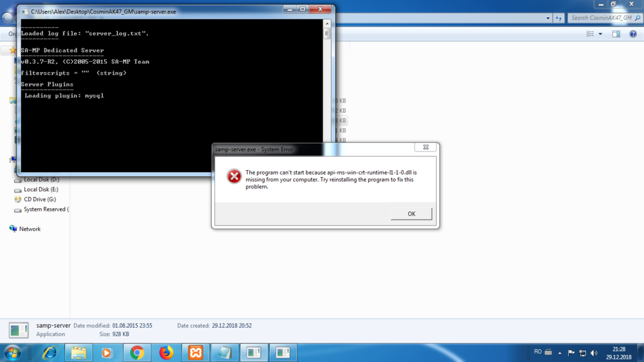644x362 pixels.
Task: Click the console window scrollbar up arrow
Action: coord(327,23)
